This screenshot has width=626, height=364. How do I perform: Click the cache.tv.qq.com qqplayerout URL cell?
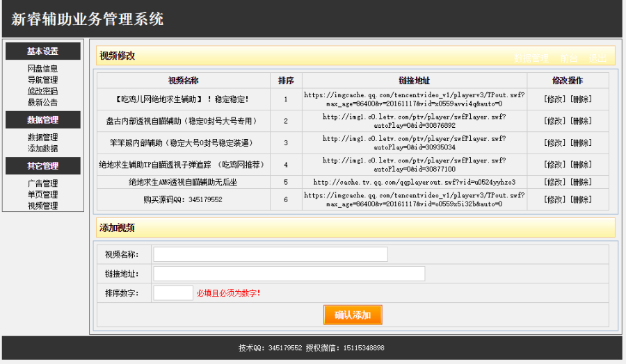(x=415, y=182)
